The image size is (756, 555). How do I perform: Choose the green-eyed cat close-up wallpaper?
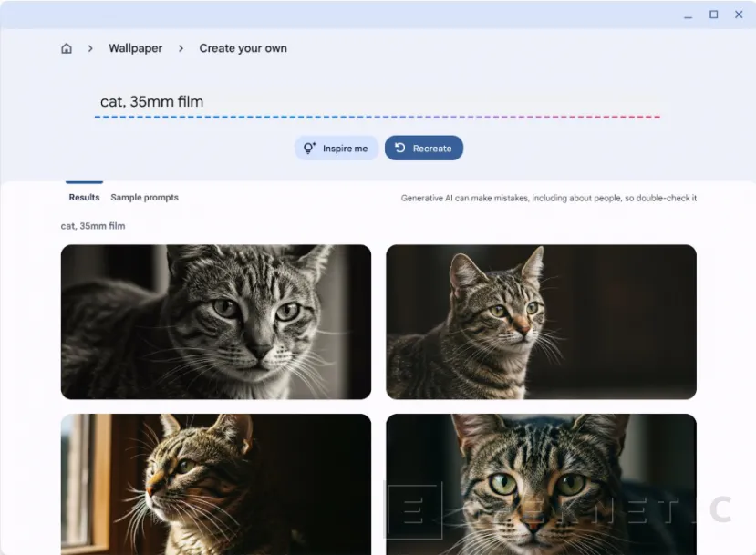541,484
